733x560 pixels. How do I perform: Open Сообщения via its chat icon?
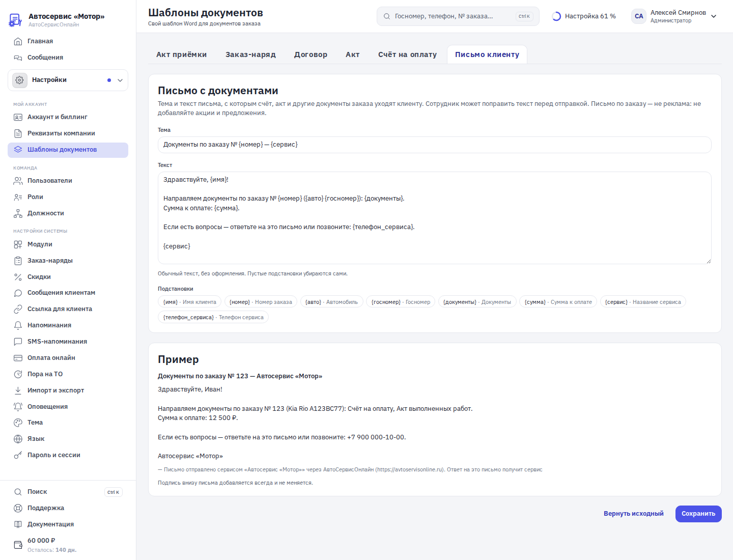click(18, 58)
